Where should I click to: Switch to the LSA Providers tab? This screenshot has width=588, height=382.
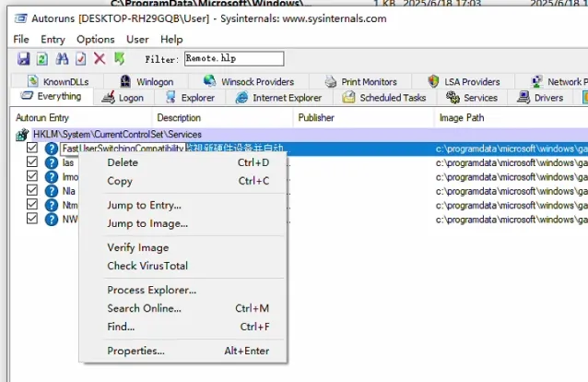point(464,81)
